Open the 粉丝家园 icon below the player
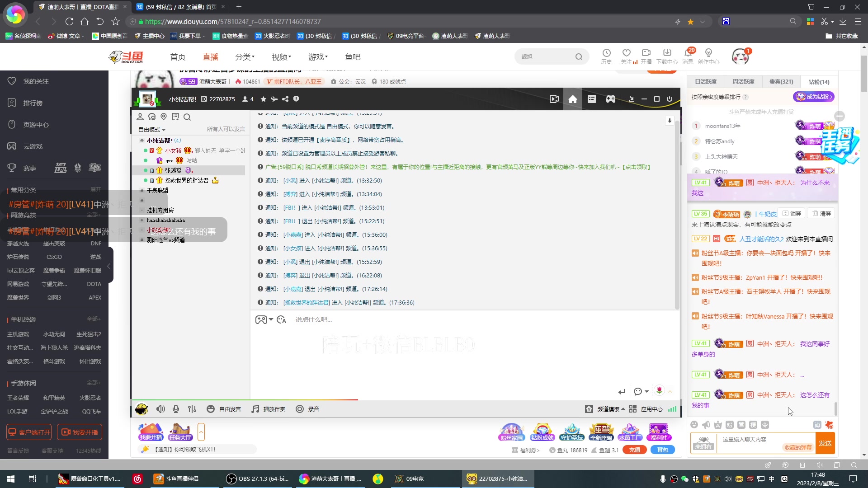868x488 pixels. coord(511,432)
